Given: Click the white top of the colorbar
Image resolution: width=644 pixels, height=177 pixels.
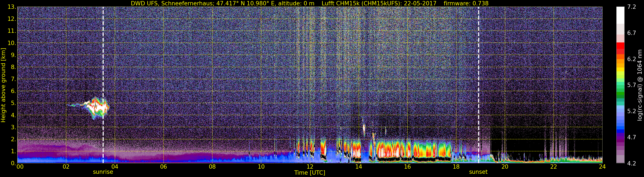Looking at the screenshot, I should point(620,15).
